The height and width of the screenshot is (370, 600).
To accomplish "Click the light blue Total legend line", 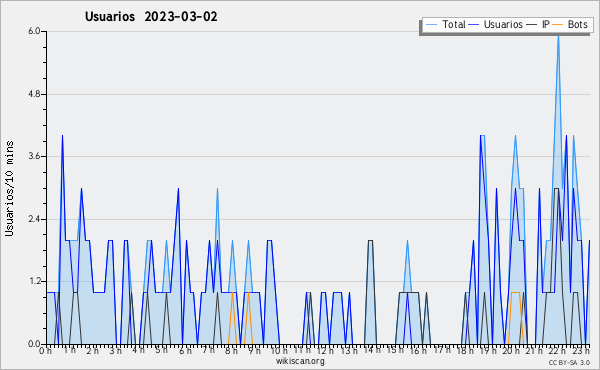I will click(431, 25).
